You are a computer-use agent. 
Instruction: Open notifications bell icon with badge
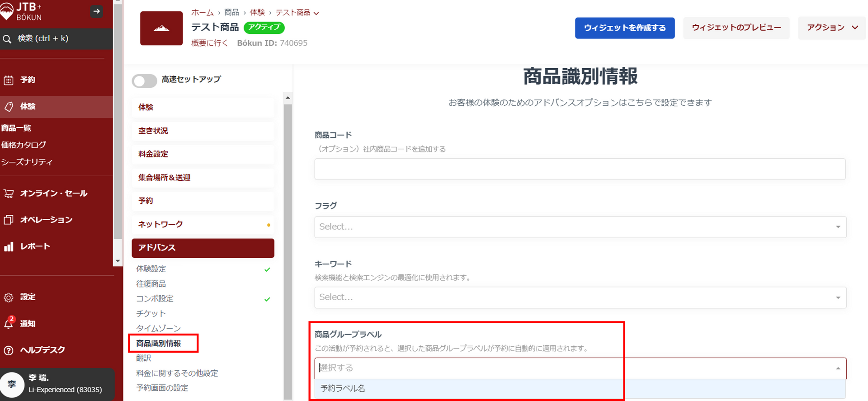[x=9, y=323]
